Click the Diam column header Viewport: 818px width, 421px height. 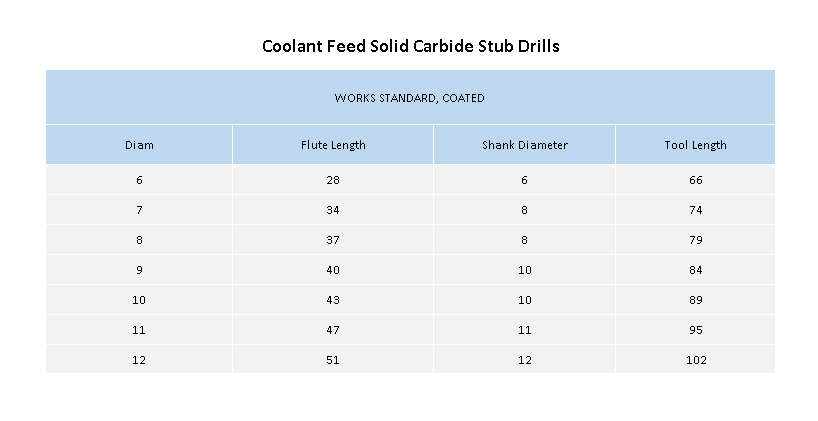pyautogui.click(x=139, y=145)
